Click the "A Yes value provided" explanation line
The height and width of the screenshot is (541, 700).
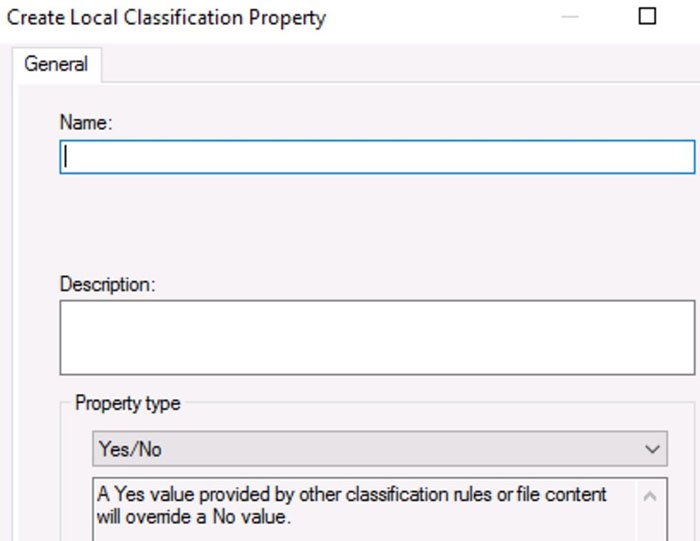click(x=350, y=495)
